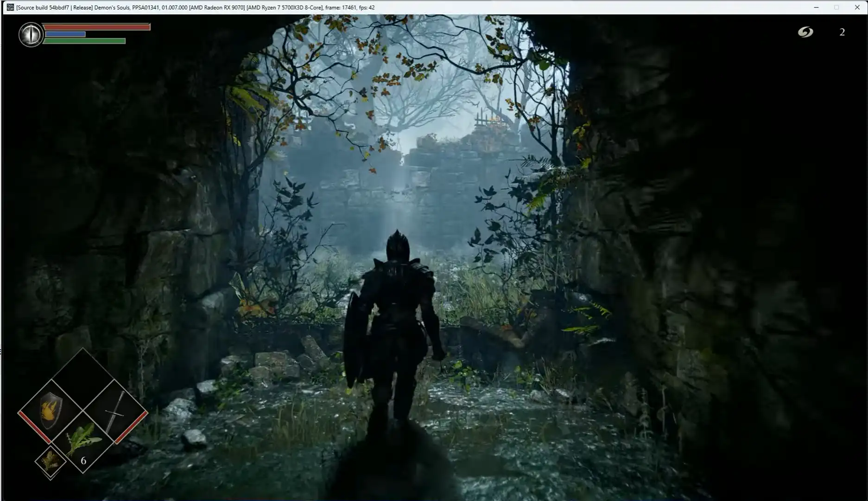
Task: Select the flame-crest shield in the equipment slot
Action: tap(50, 411)
